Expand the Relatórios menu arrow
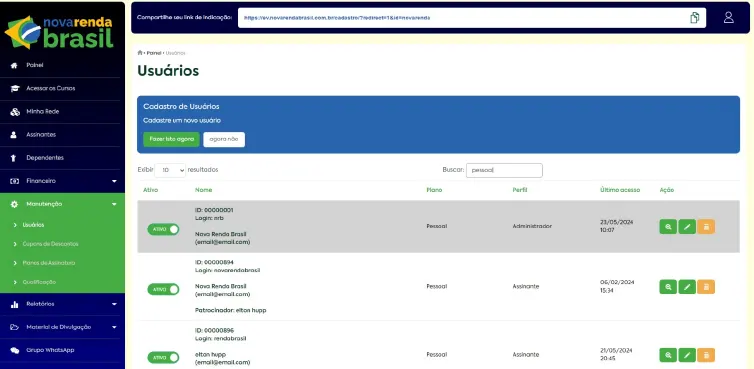Image resolution: width=754 pixels, height=369 pixels. tap(114, 305)
